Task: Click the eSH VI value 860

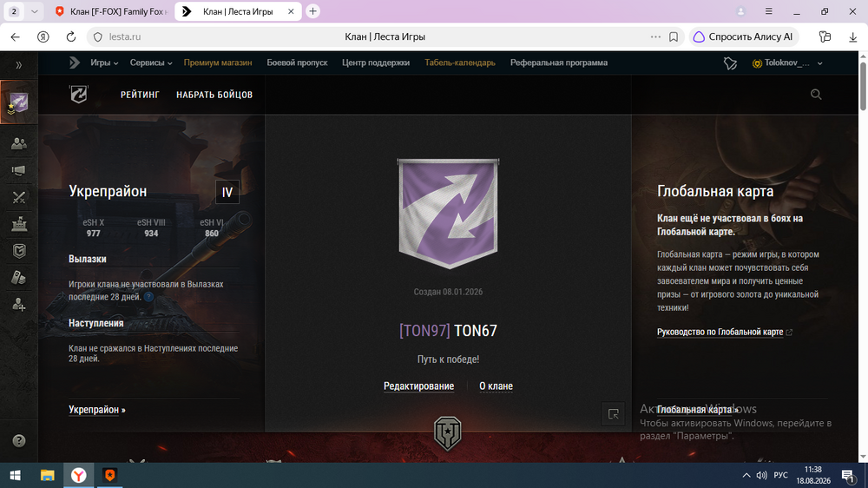Action: pyautogui.click(x=212, y=234)
